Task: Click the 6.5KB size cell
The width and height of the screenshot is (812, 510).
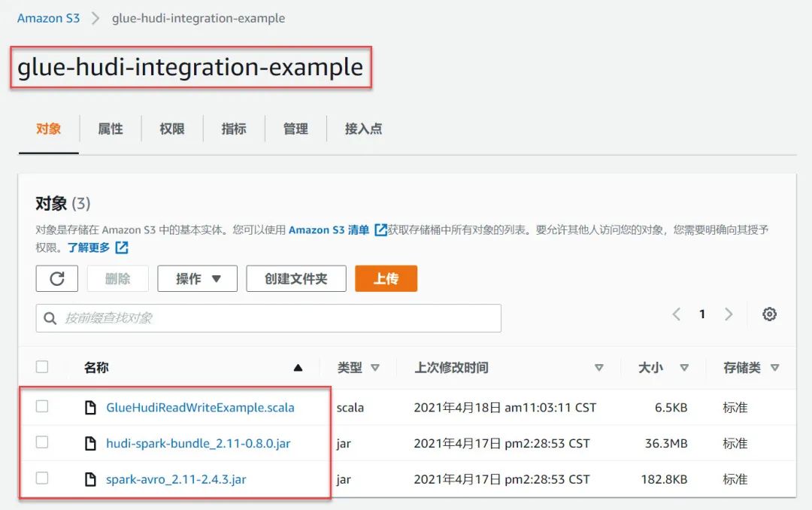Action: [671, 408]
